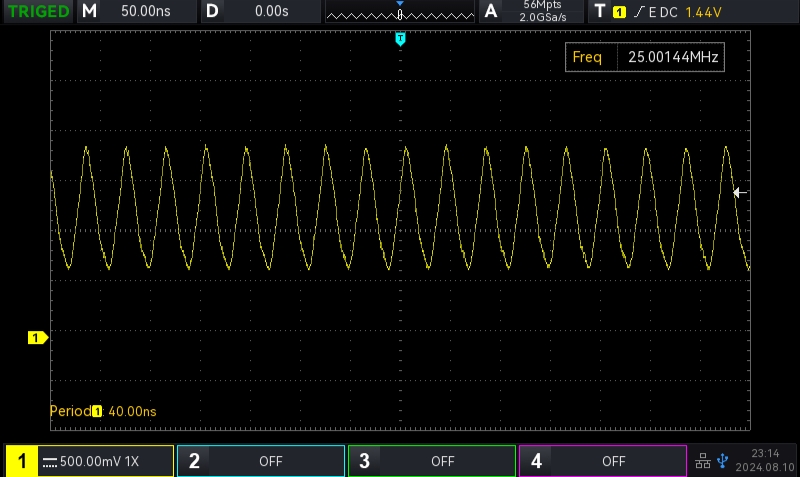The width and height of the screenshot is (800, 477).
Task: Click the TRIGED trigger status indicator
Action: click(x=38, y=12)
